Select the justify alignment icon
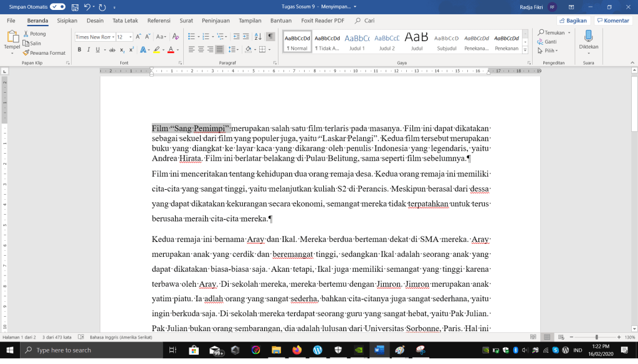The image size is (638, 364). tap(220, 50)
